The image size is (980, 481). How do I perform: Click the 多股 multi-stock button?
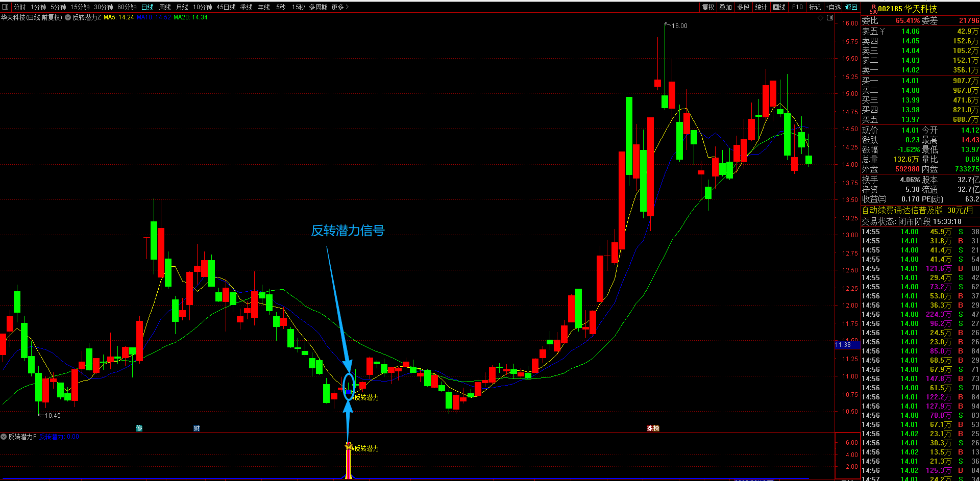click(x=744, y=7)
